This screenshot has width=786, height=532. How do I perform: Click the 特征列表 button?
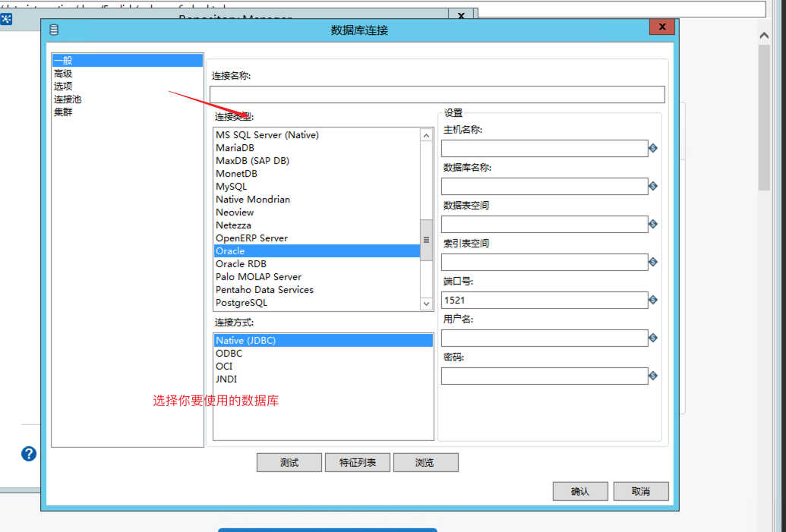pyautogui.click(x=358, y=462)
